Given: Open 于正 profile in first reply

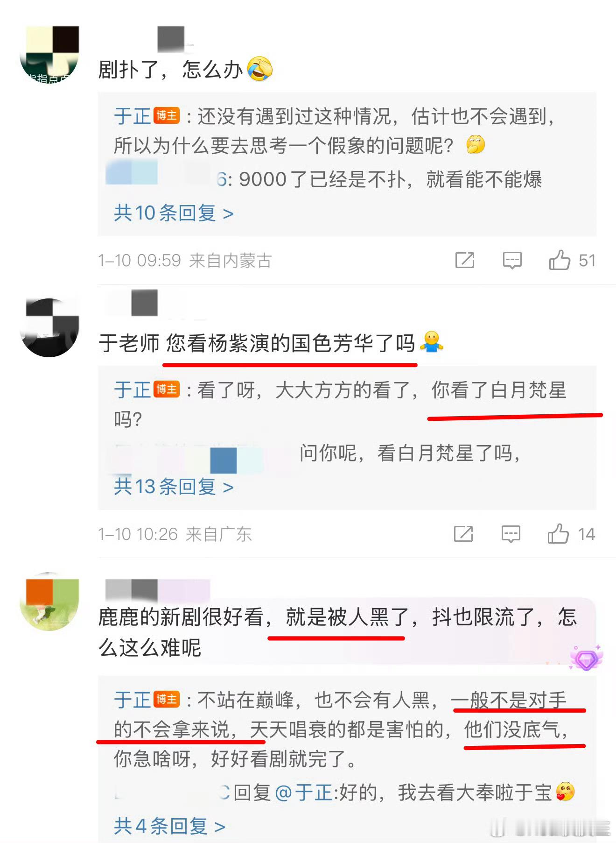Looking at the screenshot, I should coord(132,116).
